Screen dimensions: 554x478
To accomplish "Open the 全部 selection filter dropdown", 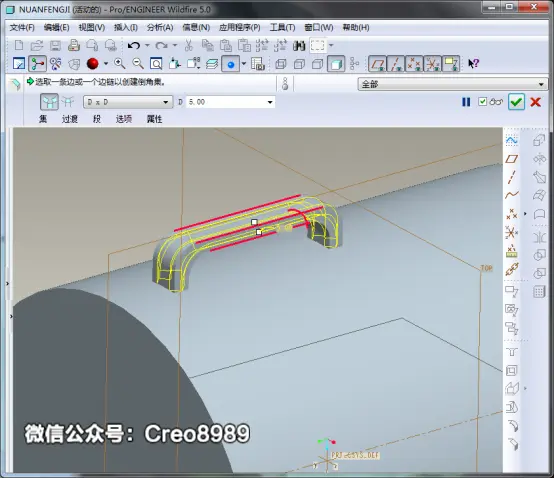I will 453,84.
